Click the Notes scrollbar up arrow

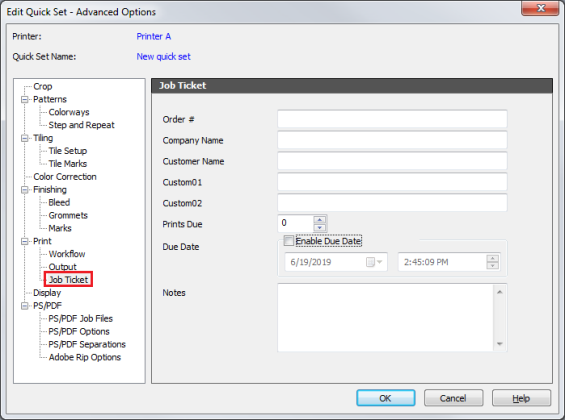click(499, 292)
